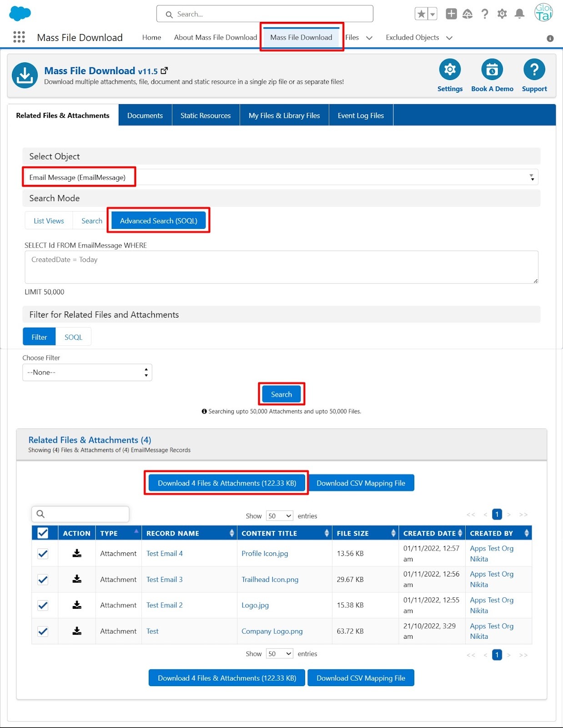Focus the global Search field
The width and height of the screenshot is (563, 728).
point(265,14)
